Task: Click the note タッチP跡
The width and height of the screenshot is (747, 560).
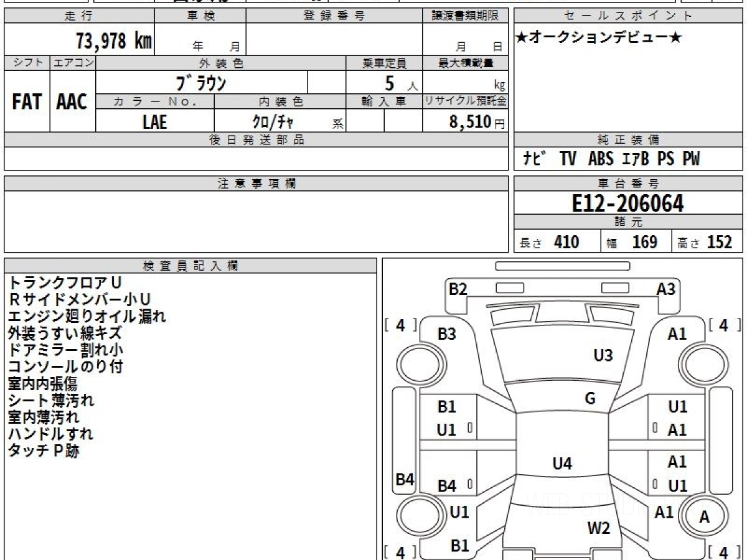Action: pos(44,450)
